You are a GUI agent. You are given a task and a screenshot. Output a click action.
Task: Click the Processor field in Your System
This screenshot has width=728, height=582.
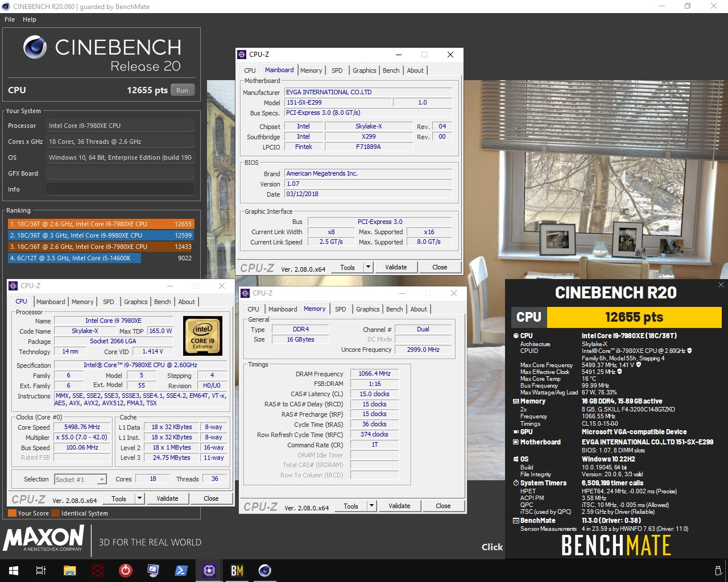point(120,126)
